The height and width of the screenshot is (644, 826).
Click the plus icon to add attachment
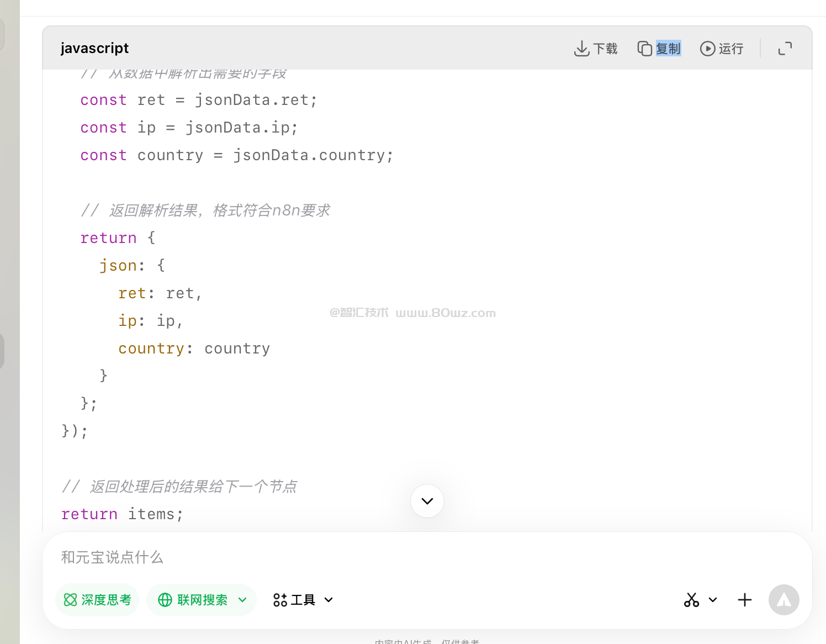(x=744, y=600)
